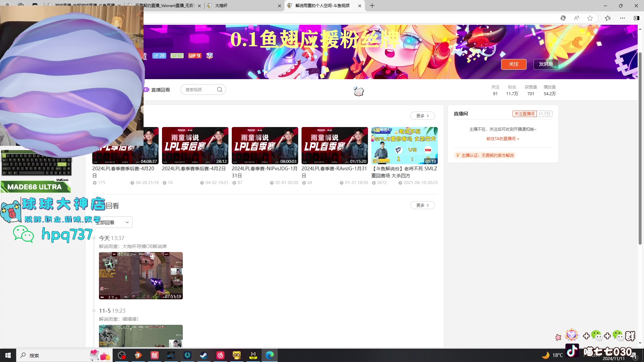Open the orange bird app in the taskbar
Image resolution: width=644 pixels, height=362 pixels.
(x=138, y=355)
